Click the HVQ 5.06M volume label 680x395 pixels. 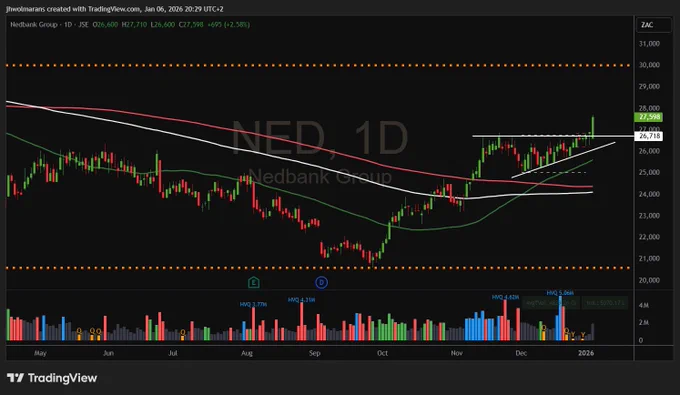pyautogui.click(x=560, y=293)
